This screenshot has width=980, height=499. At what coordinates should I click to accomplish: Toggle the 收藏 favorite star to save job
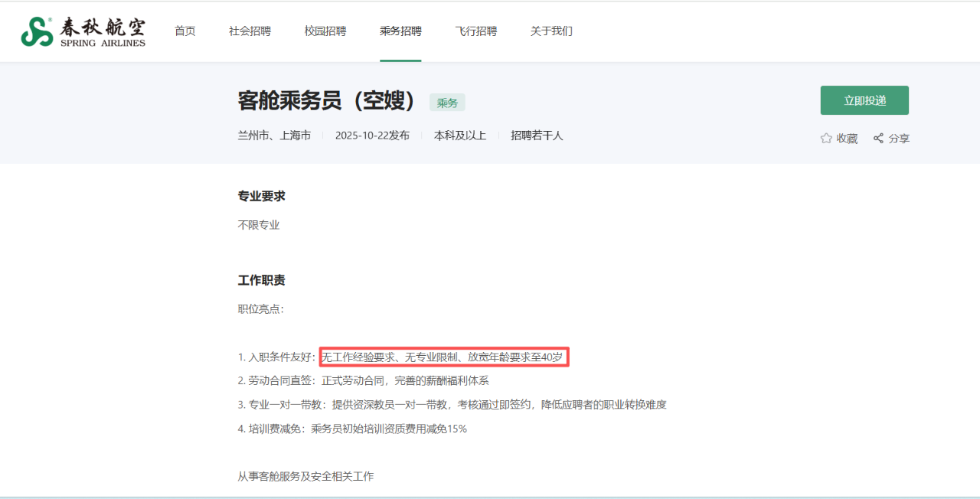838,138
